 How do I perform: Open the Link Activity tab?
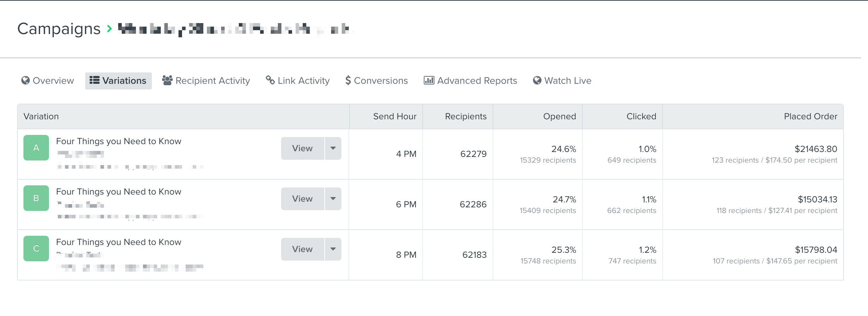(298, 81)
